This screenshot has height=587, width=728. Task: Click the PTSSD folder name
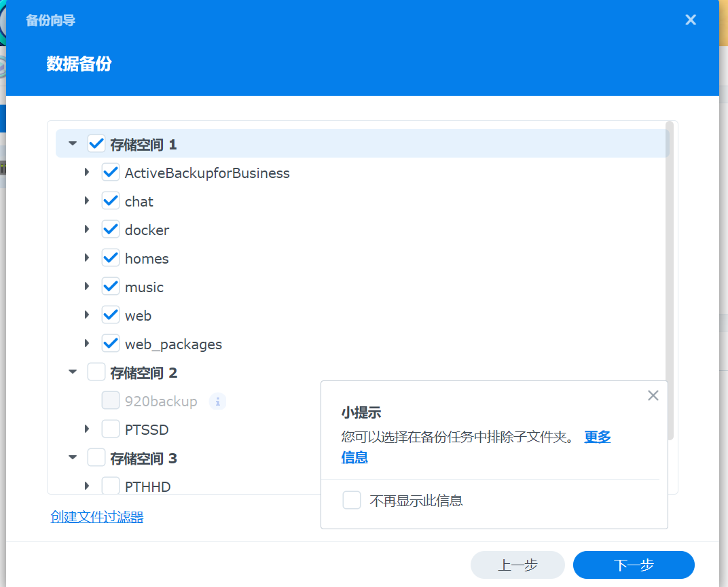coord(147,430)
